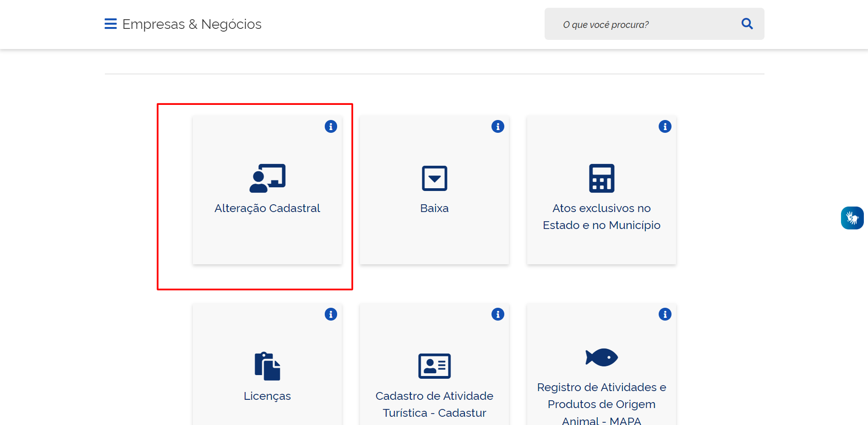The width and height of the screenshot is (868, 425).
Task: Click the Baixa dropdown-box icon
Action: click(435, 178)
